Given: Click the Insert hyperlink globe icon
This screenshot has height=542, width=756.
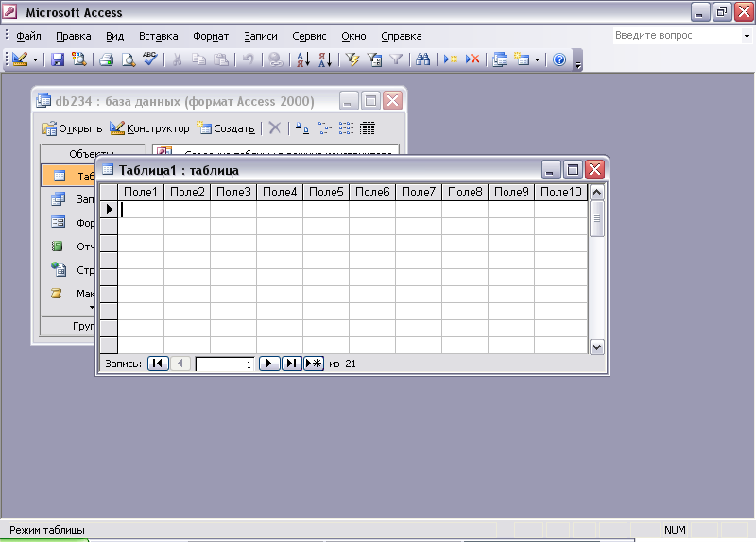Looking at the screenshot, I should (276, 59).
